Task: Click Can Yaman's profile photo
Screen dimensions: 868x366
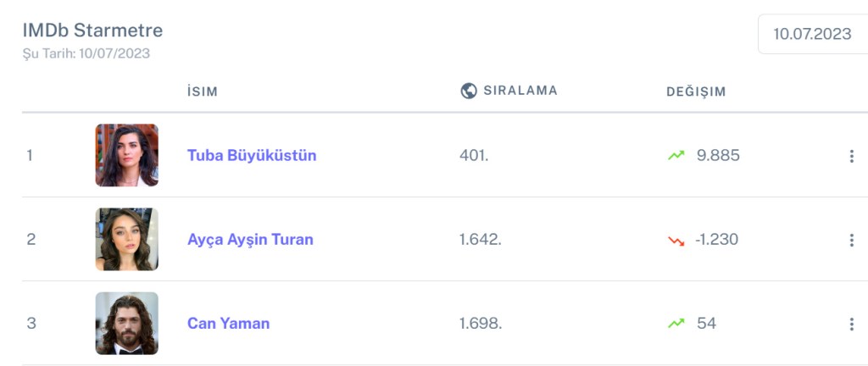Action: (x=127, y=323)
